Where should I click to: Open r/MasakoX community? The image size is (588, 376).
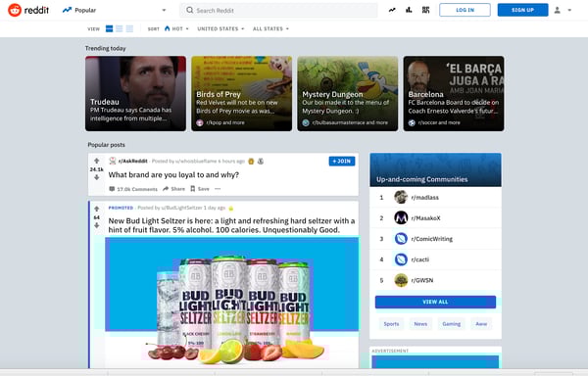425,218
